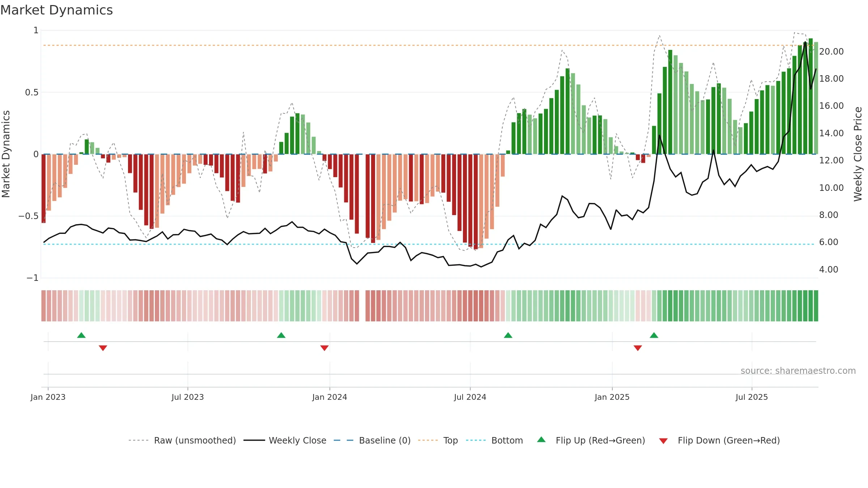Toggle the Bottom threshold legend entry
Viewport: 868px width, 488px height.
494,440
